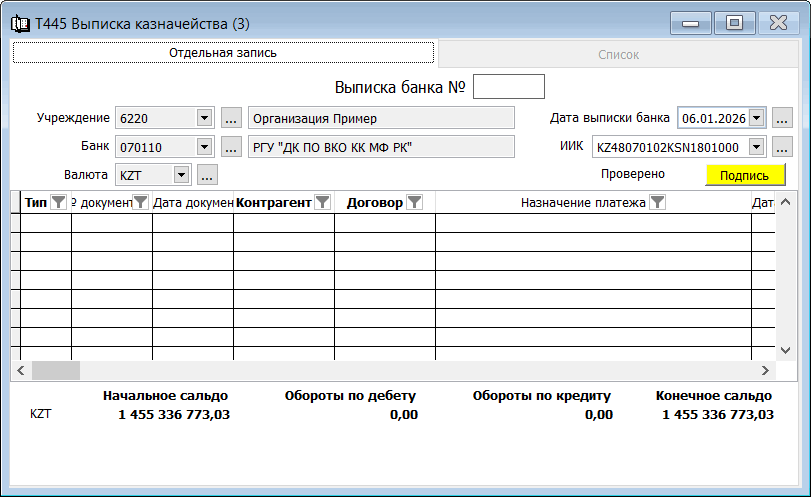811x497 pixels.
Task: Select the Отдельная запись tab
Action: [x=223, y=53]
